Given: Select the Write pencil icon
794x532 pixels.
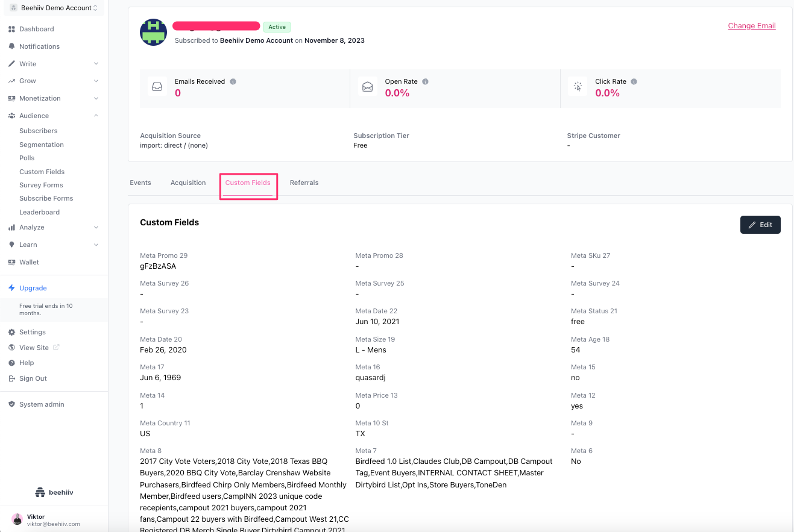Looking at the screenshot, I should (13, 63).
